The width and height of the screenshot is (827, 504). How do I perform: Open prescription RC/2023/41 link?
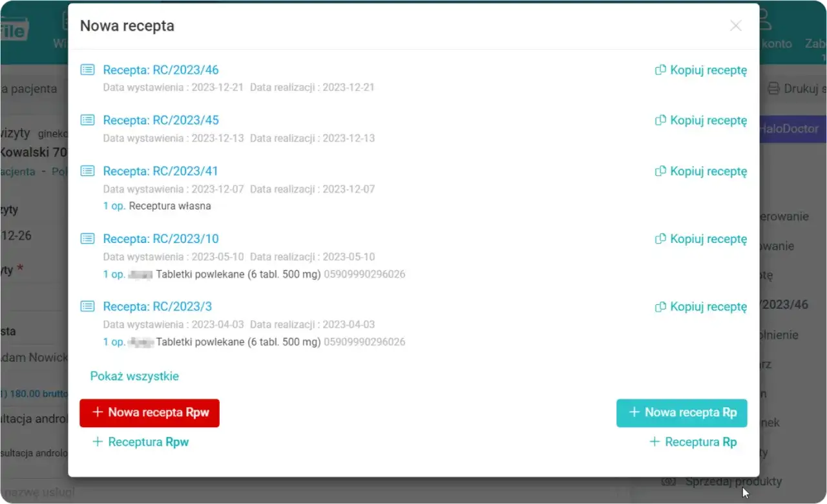pos(160,171)
